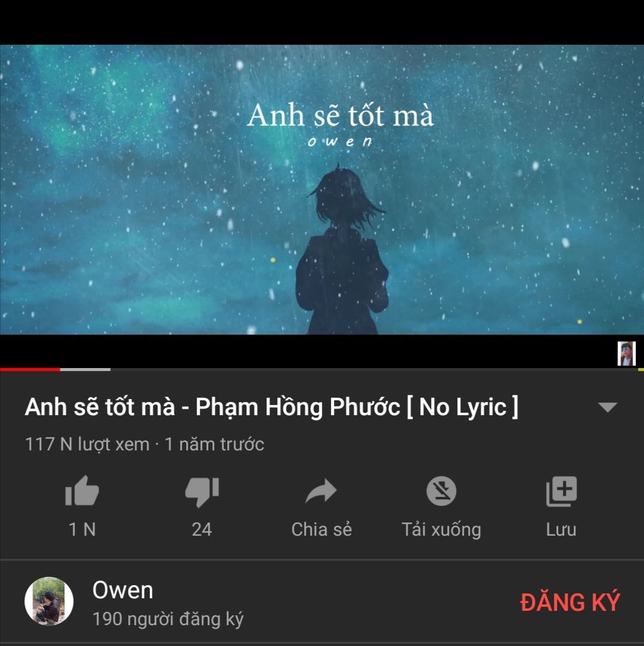Viewport: 644px width, 646px height.
Task: Like the video with thumbs up icon
Action: tap(82, 491)
